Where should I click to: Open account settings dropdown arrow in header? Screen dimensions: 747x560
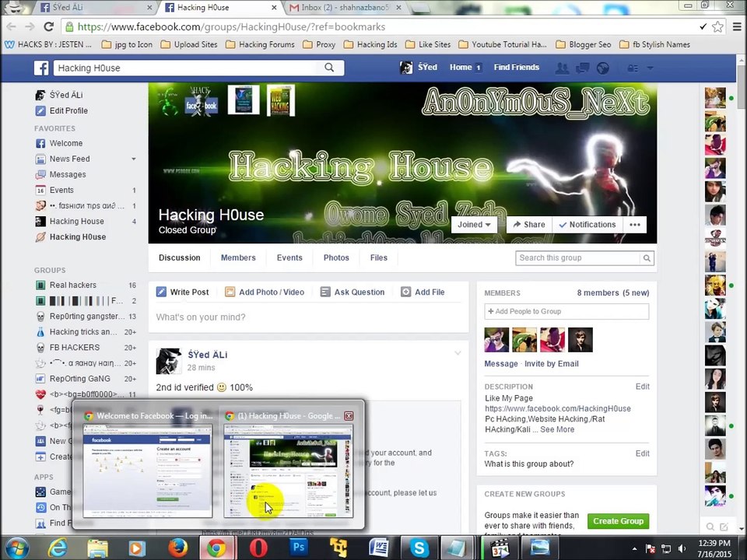point(650,68)
